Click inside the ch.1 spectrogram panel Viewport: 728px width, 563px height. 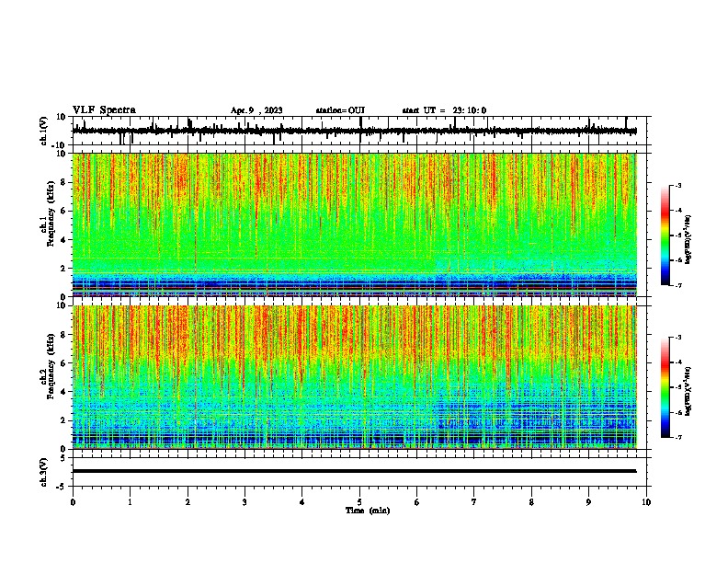tap(355, 224)
